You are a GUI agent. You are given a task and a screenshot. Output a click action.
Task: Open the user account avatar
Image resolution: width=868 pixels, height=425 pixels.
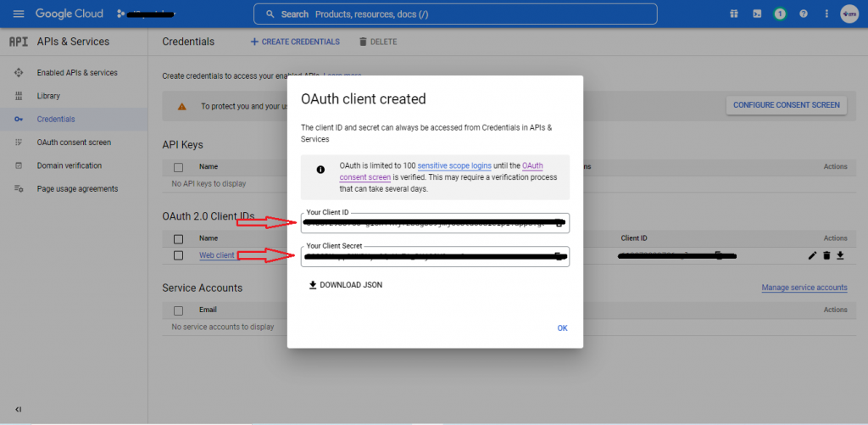coord(849,14)
